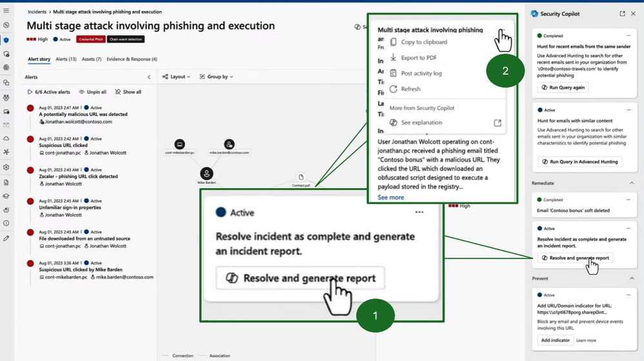Open the graduation cap learning hub icon
Screen dimensions: 644x361
6,197
